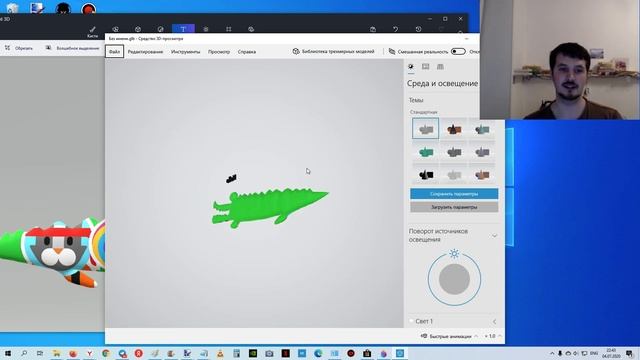
Task: Open the Файл menu in 3D Viewer
Action: pyautogui.click(x=114, y=52)
